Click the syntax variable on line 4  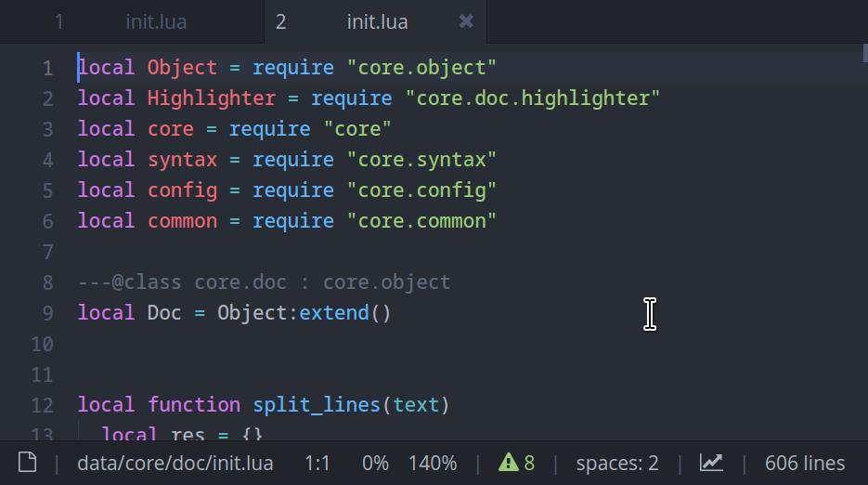[182, 160]
